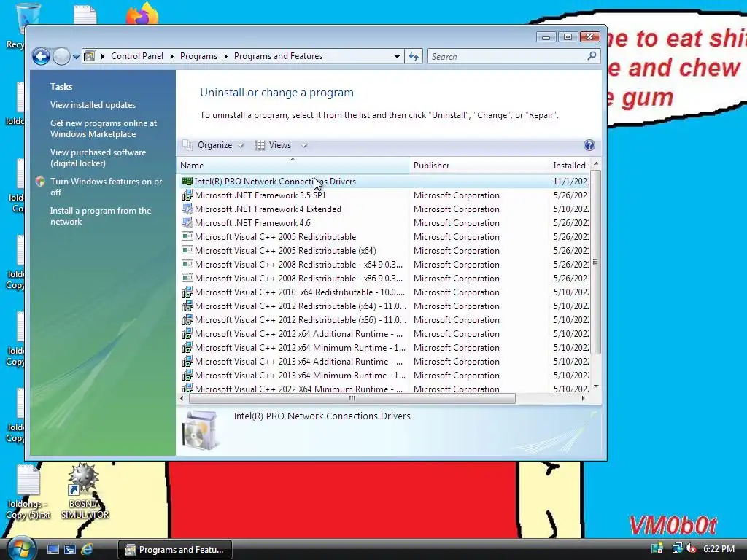The height and width of the screenshot is (560, 747).
Task: Select Microsoft .NET Framework 3.5 SP1 icon
Action: (187, 195)
